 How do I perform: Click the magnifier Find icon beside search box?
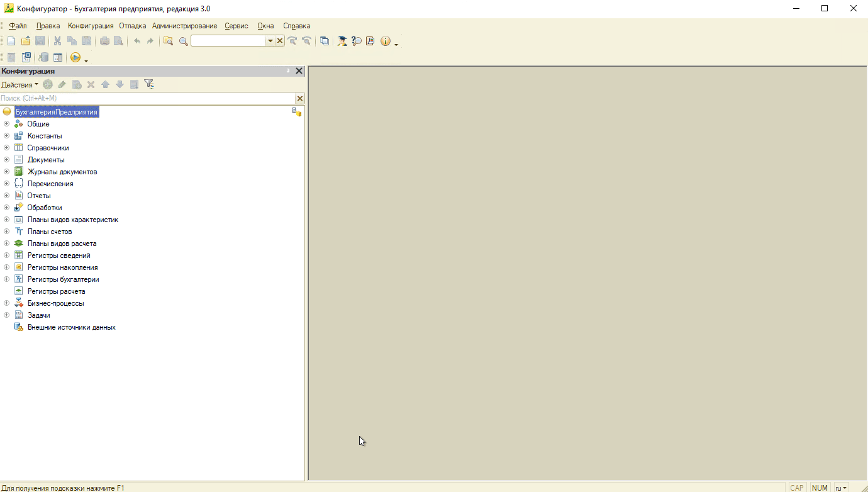click(x=183, y=41)
